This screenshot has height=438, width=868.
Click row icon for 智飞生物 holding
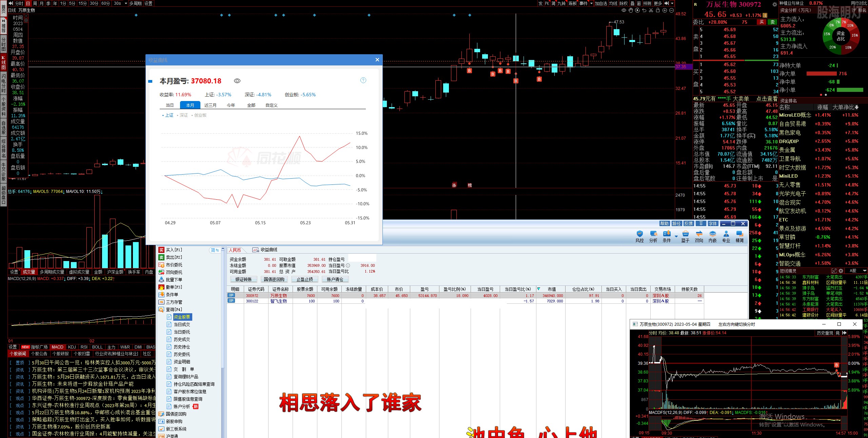tap(231, 301)
